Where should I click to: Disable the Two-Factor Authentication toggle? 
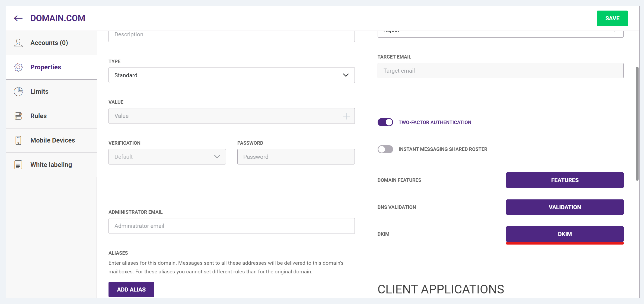pyautogui.click(x=385, y=122)
